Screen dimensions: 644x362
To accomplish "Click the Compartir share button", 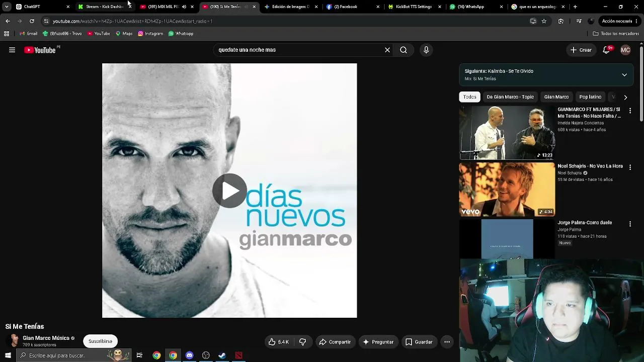I will click(x=335, y=342).
